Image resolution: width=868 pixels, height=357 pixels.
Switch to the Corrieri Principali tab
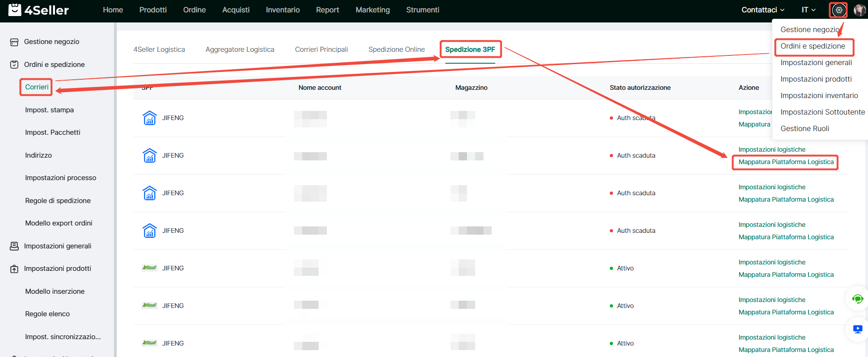pos(321,49)
